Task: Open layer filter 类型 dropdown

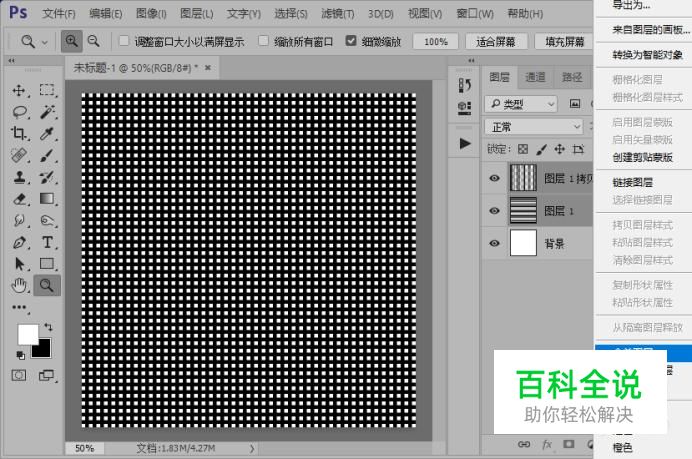Action: pyautogui.click(x=521, y=104)
